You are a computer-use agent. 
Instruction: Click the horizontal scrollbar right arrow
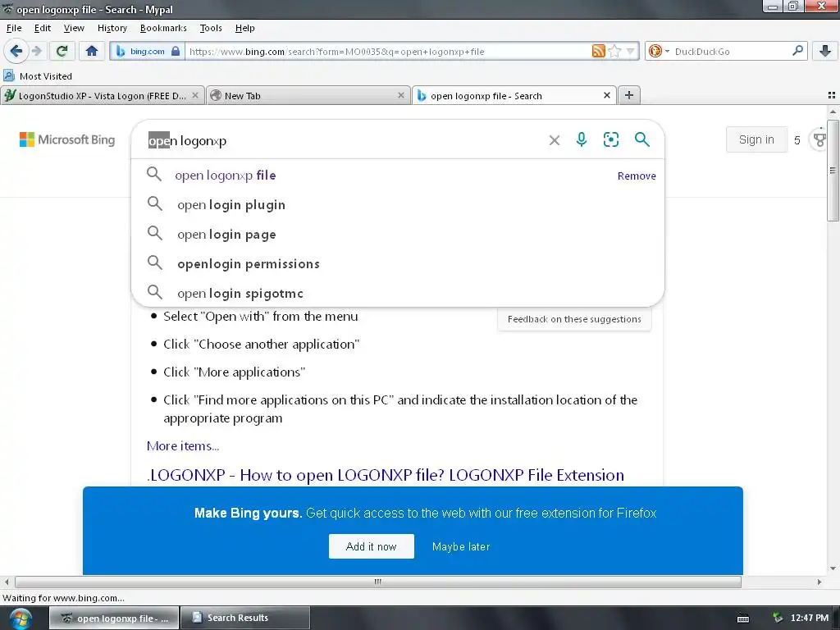point(819,582)
